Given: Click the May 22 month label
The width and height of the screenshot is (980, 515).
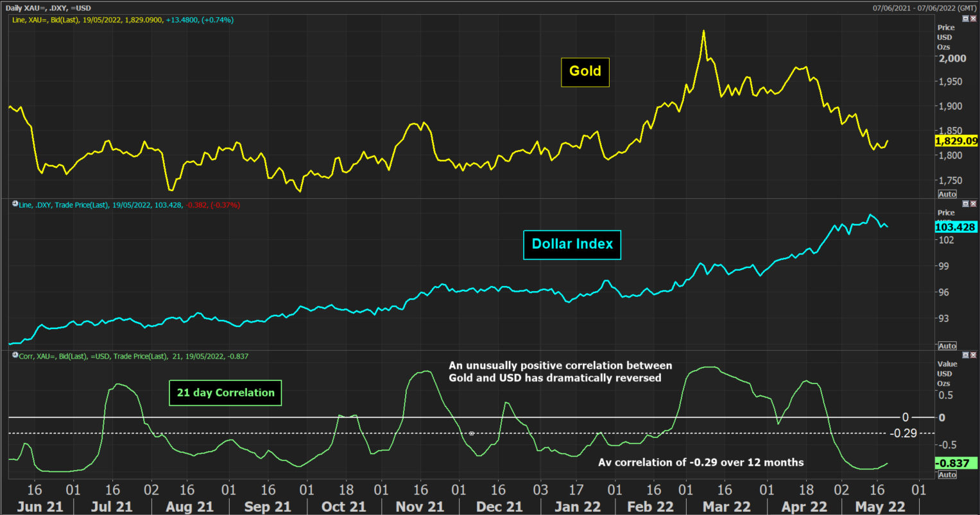Looking at the screenshot, I should point(880,507).
